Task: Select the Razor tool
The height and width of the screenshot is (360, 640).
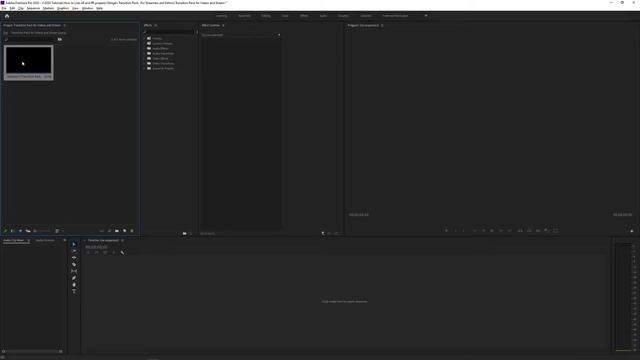Action: (x=74, y=264)
